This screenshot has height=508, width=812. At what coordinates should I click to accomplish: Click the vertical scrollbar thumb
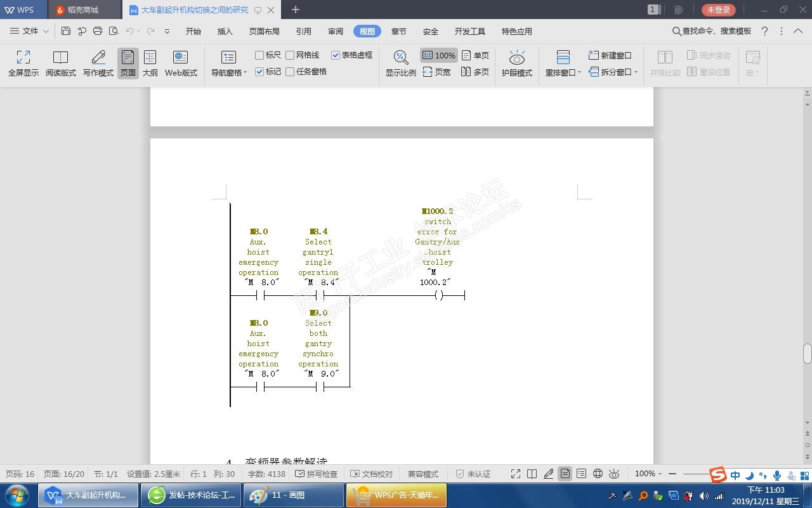[807, 353]
